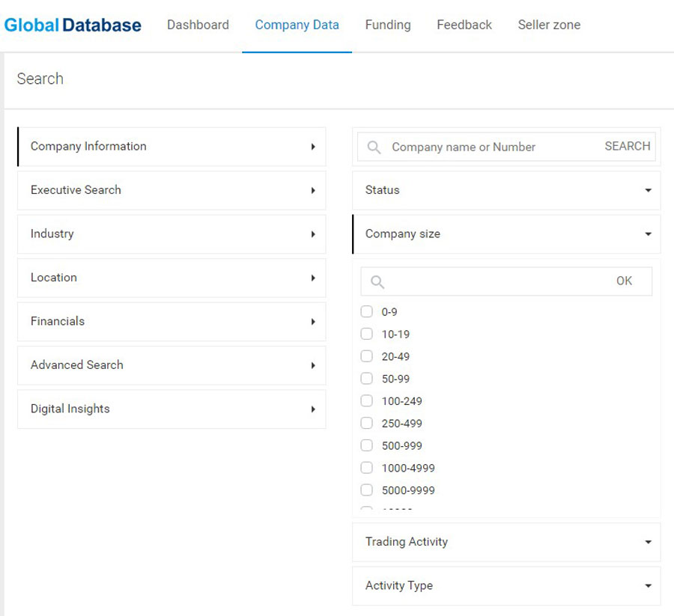Click the Digital Insights label
The height and width of the screenshot is (616, 674).
70,409
